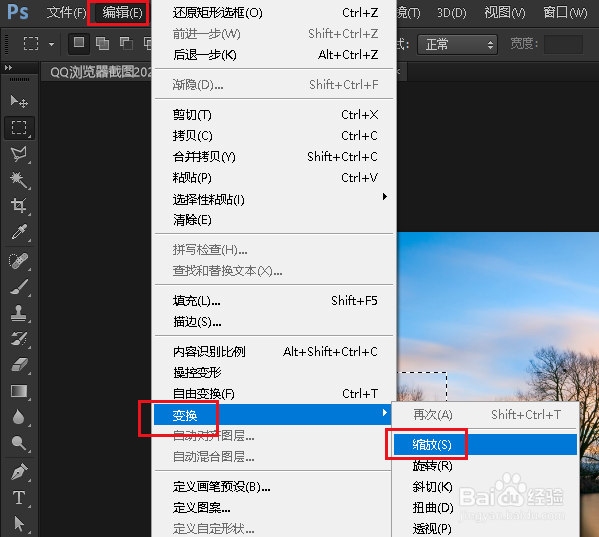Select the Dodge tool

(19, 443)
